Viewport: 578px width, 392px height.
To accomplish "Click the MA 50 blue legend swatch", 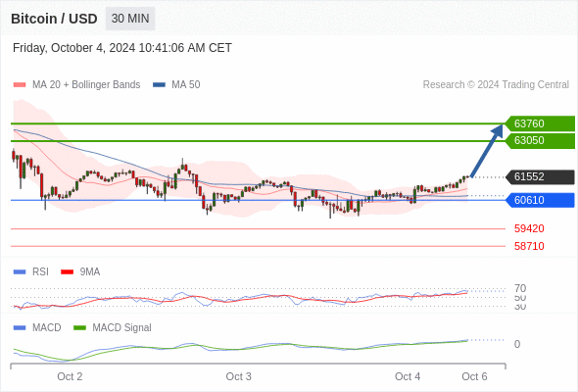I will pyautogui.click(x=159, y=85).
